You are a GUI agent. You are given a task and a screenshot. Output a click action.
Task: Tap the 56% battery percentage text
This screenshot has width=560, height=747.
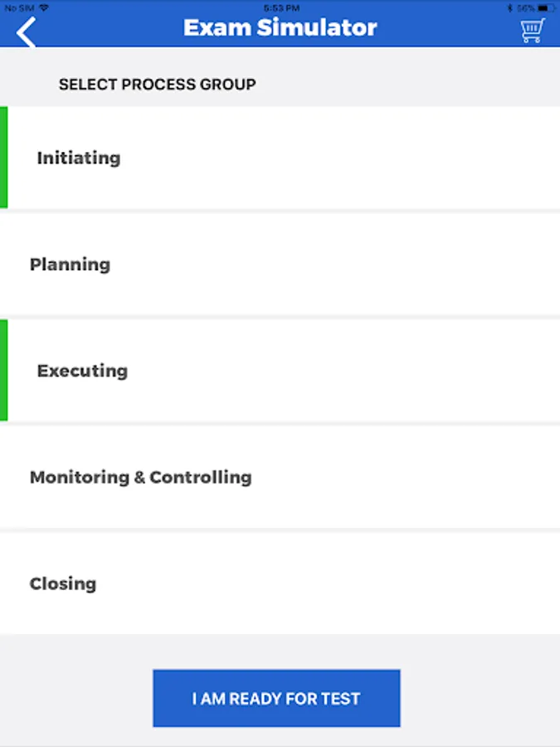(x=525, y=7)
